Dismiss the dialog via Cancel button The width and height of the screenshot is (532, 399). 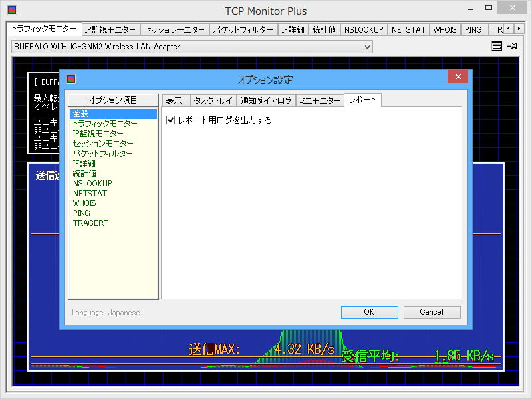tap(432, 312)
